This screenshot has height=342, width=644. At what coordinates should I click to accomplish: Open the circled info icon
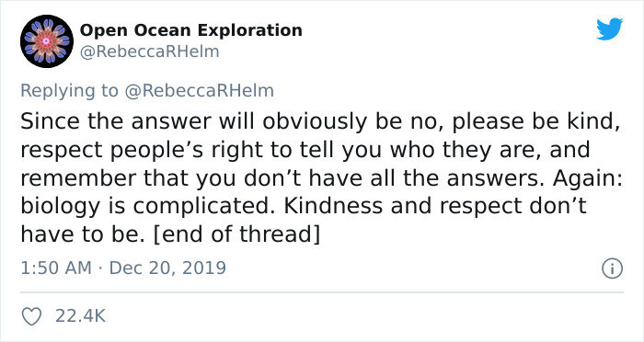tap(613, 269)
